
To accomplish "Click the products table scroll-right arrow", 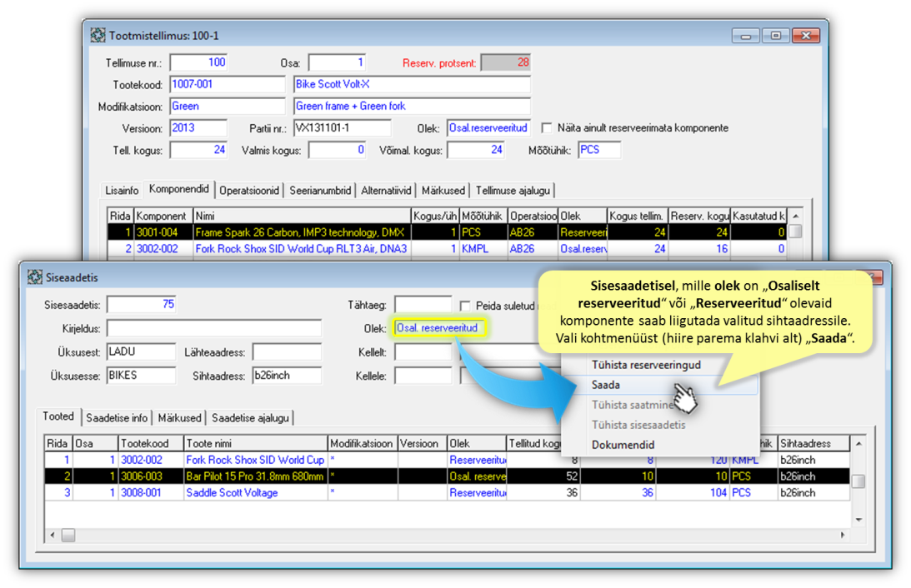I will click(843, 536).
